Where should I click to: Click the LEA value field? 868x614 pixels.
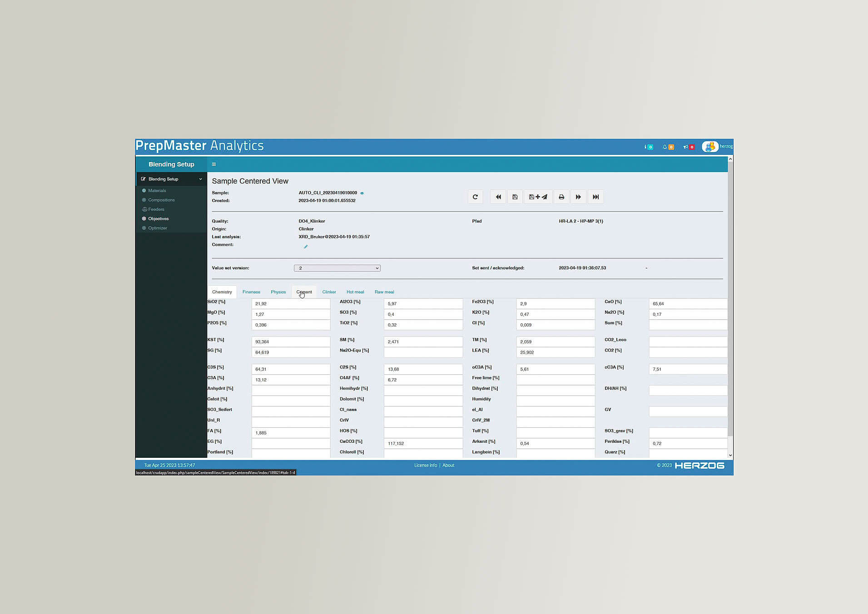tap(556, 352)
